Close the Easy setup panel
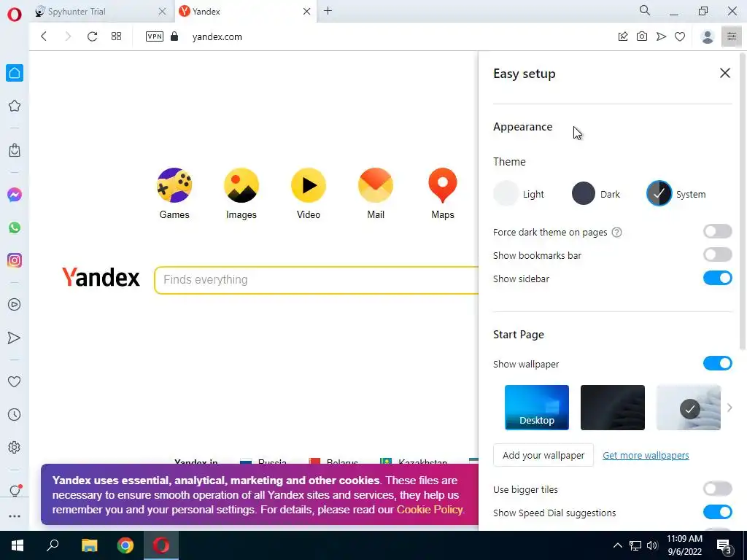Screen dimensions: 747x560 pyautogui.click(x=724, y=73)
